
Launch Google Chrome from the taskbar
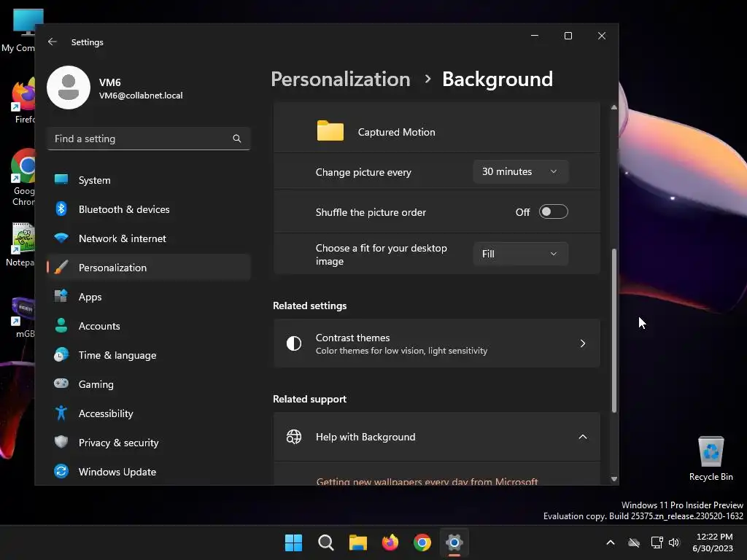pos(422,542)
